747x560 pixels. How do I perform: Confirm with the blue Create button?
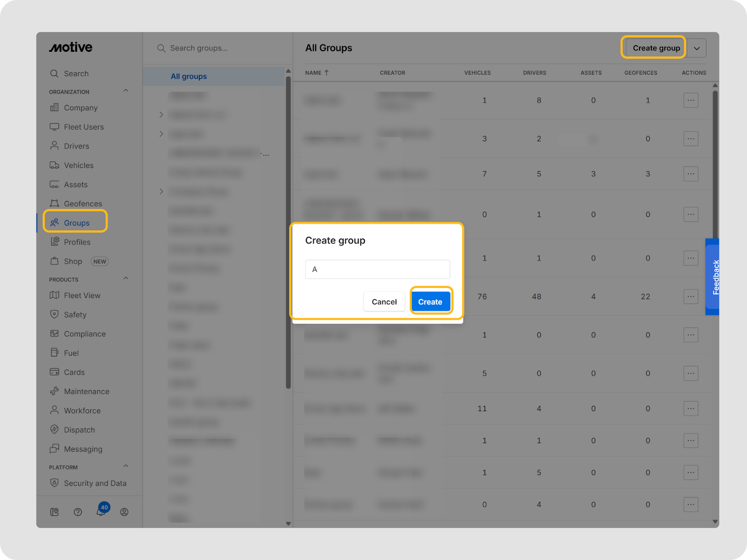pyautogui.click(x=430, y=302)
